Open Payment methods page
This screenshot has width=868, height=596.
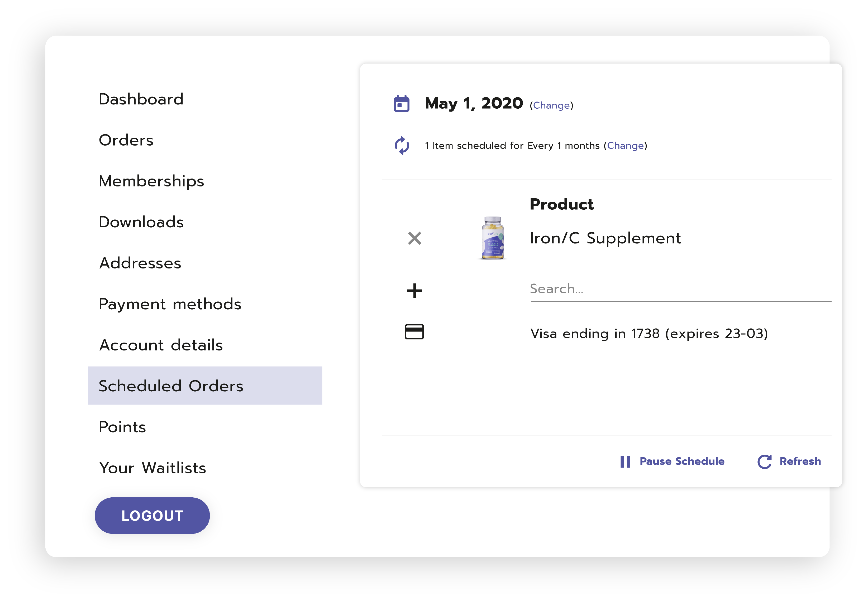point(170,304)
